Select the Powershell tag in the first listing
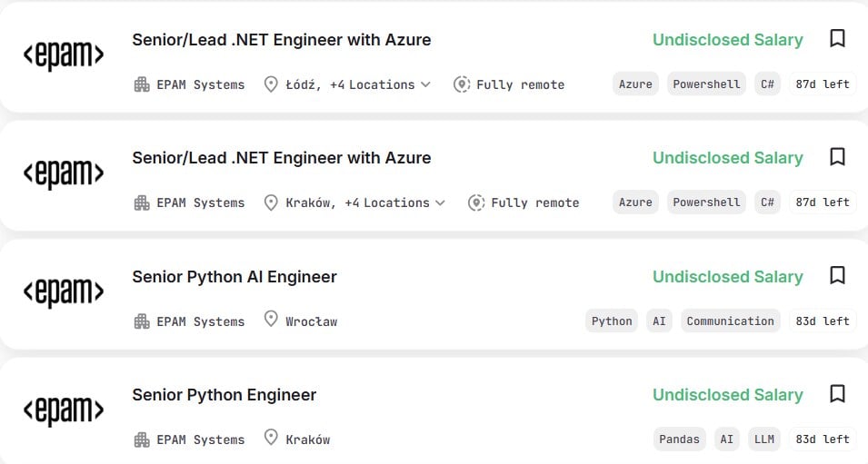868x464 pixels. coord(706,84)
